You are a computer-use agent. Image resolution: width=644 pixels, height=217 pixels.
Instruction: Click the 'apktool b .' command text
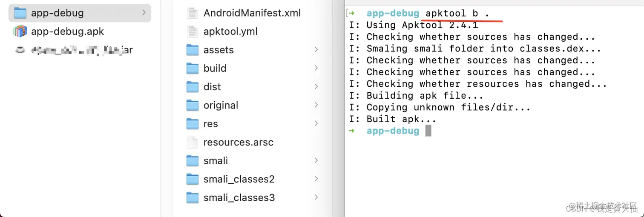(x=458, y=14)
